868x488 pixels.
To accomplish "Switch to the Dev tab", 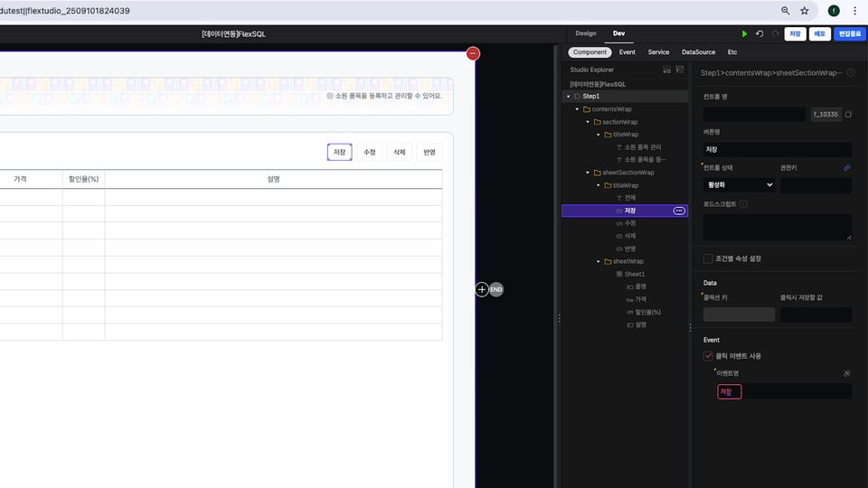I will pos(618,33).
